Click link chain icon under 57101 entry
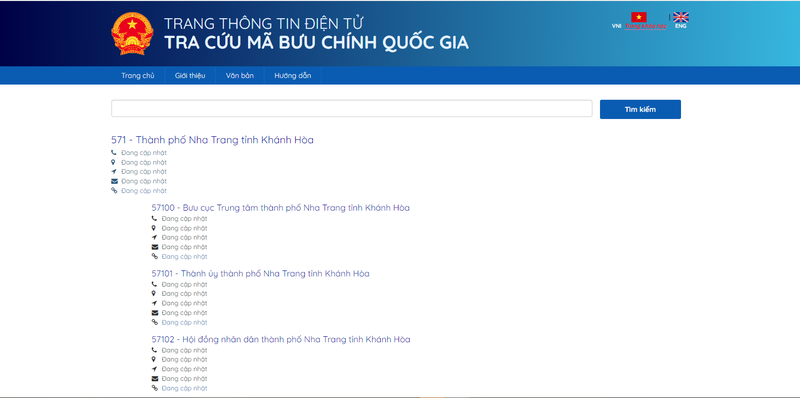The height and width of the screenshot is (398, 800). point(155,322)
